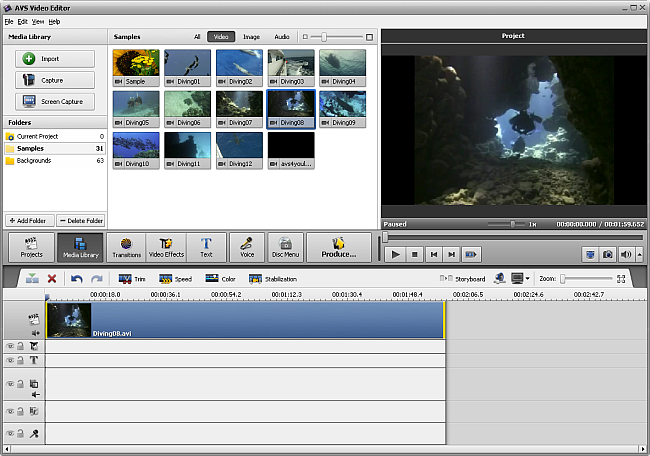Open the File menu

[9, 22]
